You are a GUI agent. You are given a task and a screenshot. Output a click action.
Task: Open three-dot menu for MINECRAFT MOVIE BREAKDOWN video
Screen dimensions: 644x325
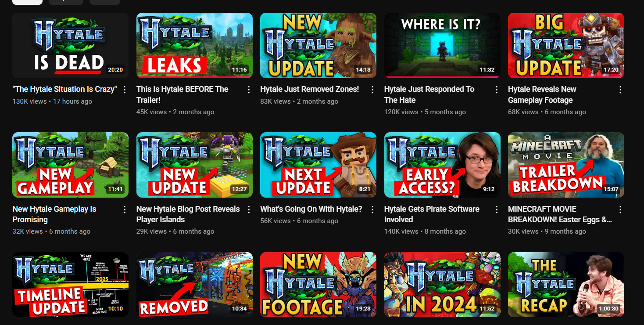pos(620,209)
